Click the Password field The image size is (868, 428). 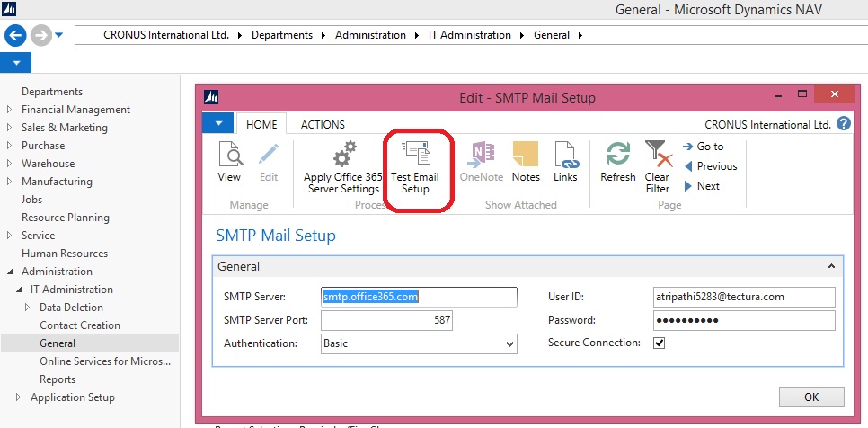tap(744, 320)
